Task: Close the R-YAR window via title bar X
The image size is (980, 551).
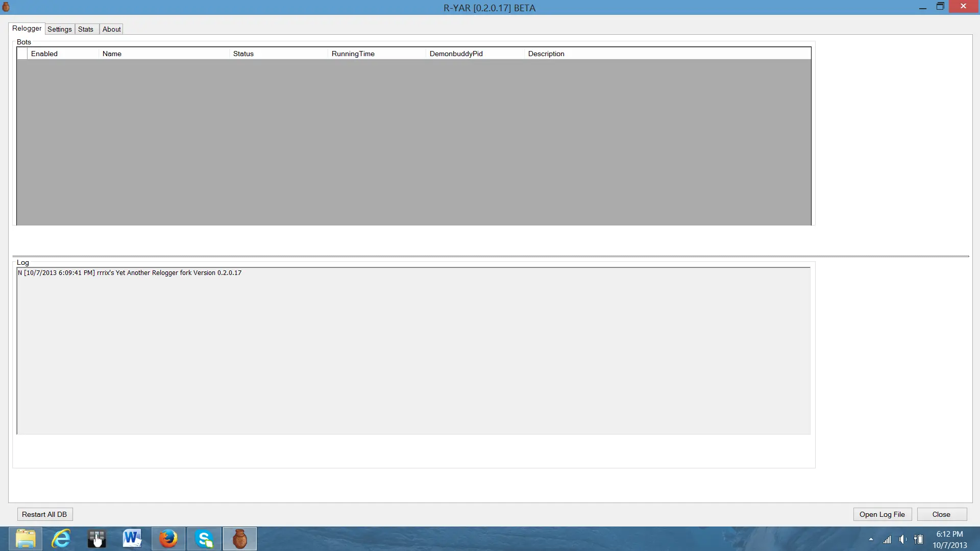Action: pos(964,7)
